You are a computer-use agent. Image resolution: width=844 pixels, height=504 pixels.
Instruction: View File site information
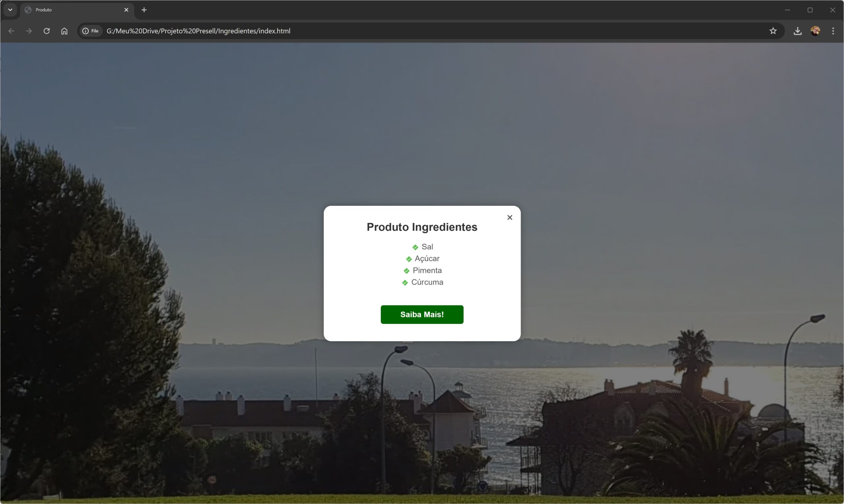pyautogui.click(x=91, y=31)
